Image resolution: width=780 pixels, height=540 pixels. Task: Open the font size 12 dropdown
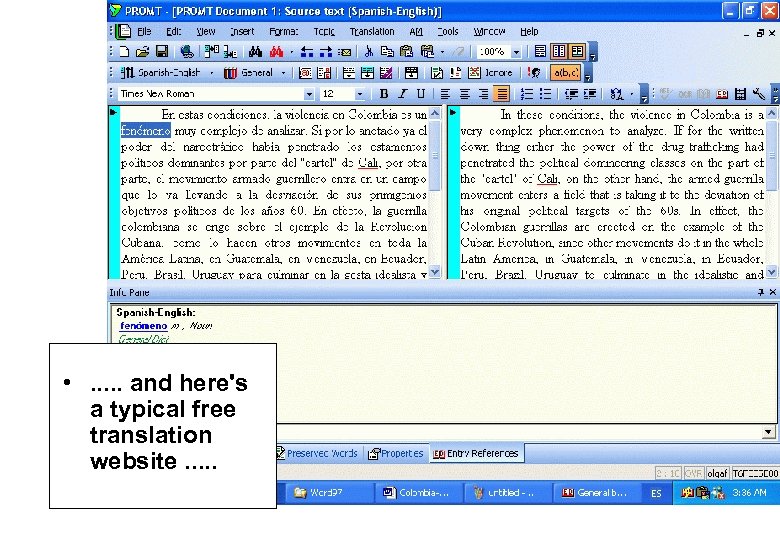pyautogui.click(x=360, y=93)
